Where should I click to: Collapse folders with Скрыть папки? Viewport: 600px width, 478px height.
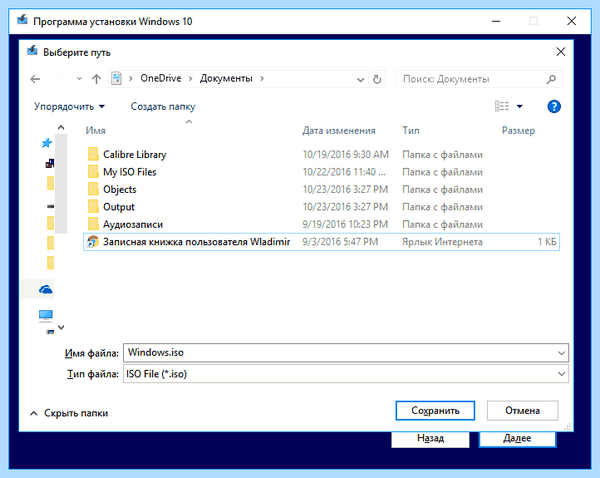[69, 413]
